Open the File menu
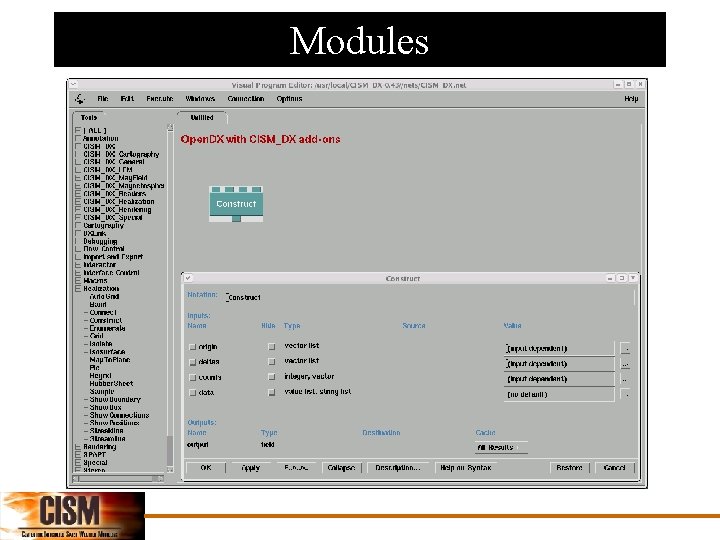The image size is (720, 540). [103, 99]
